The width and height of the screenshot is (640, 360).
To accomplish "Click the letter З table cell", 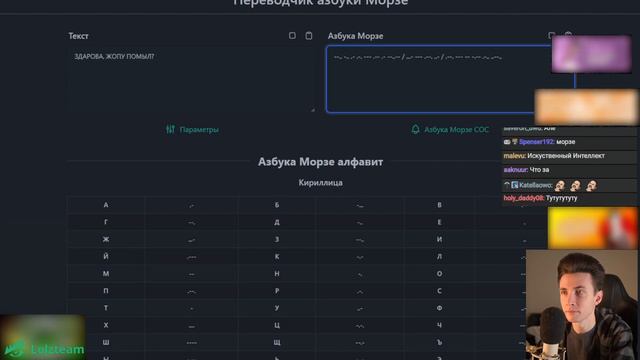I will (277, 239).
